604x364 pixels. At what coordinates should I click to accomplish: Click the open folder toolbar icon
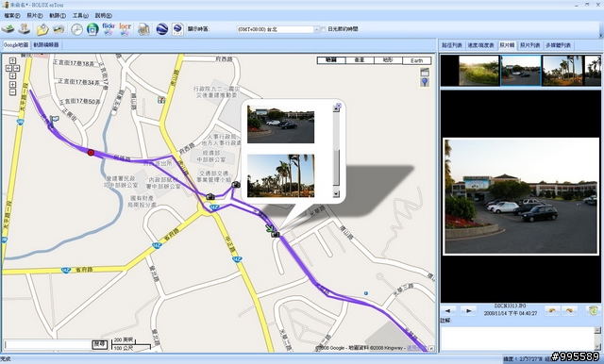(x=42, y=29)
